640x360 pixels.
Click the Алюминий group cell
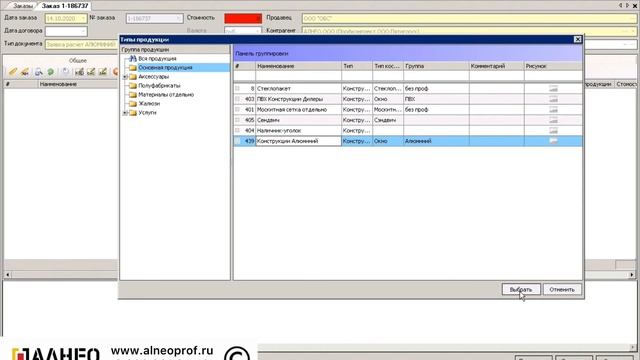coord(436,141)
